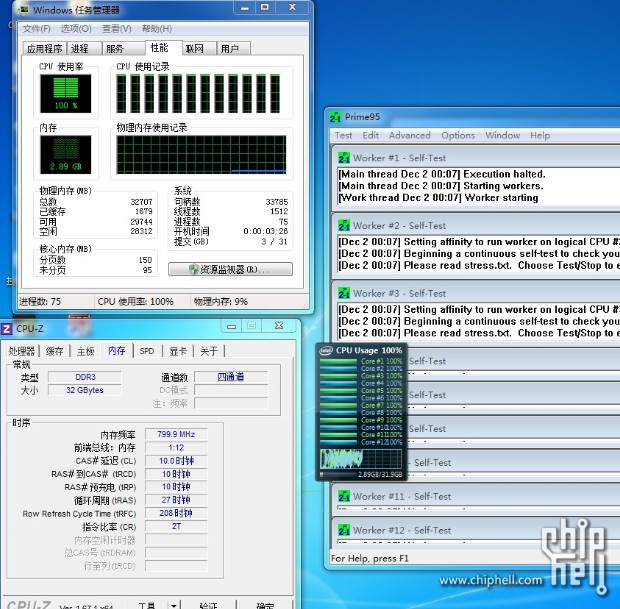This screenshot has height=609, width=620.
Task: Open 缓存 tab in CPU-Z
Action: [54, 351]
